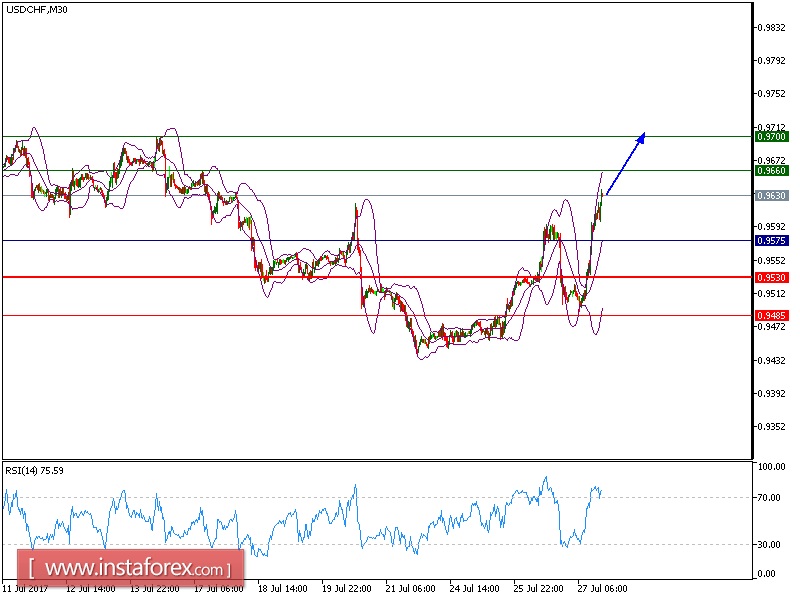Click the 0.9630 current price label

click(771, 195)
